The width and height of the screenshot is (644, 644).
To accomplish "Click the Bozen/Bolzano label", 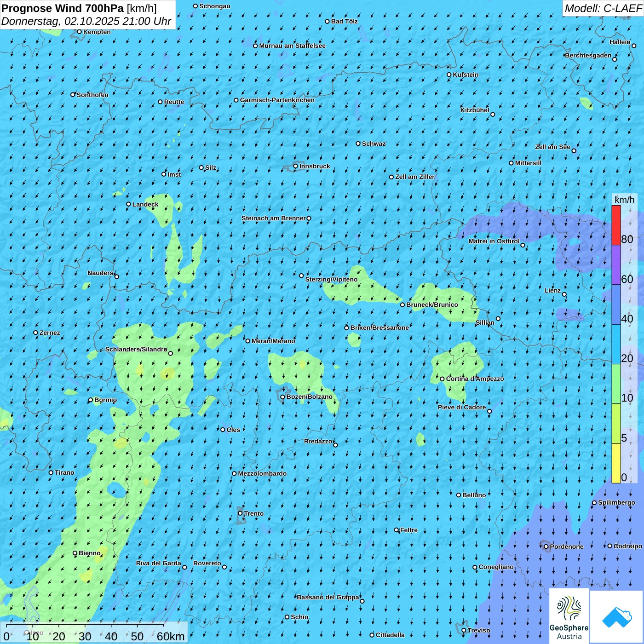I will pos(309,397).
